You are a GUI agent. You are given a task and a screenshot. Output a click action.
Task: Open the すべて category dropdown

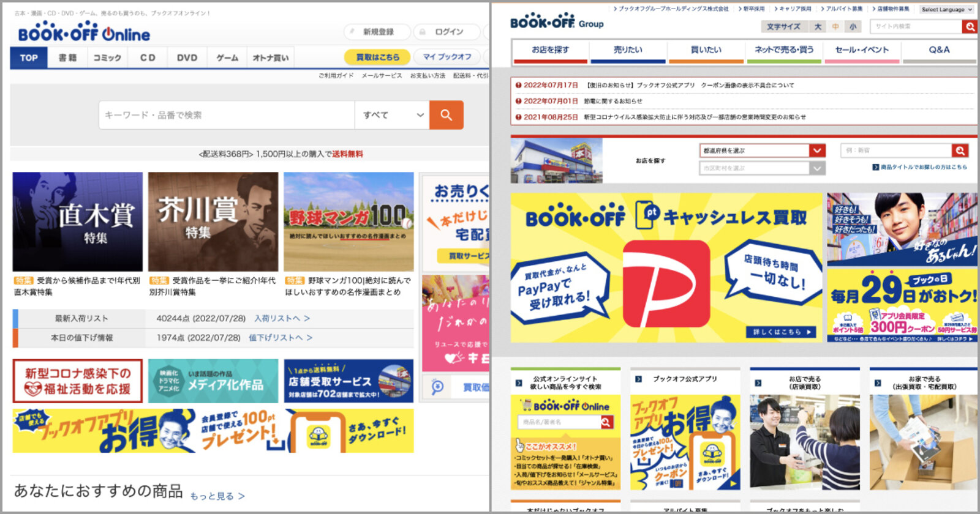click(x=392, y=115)
